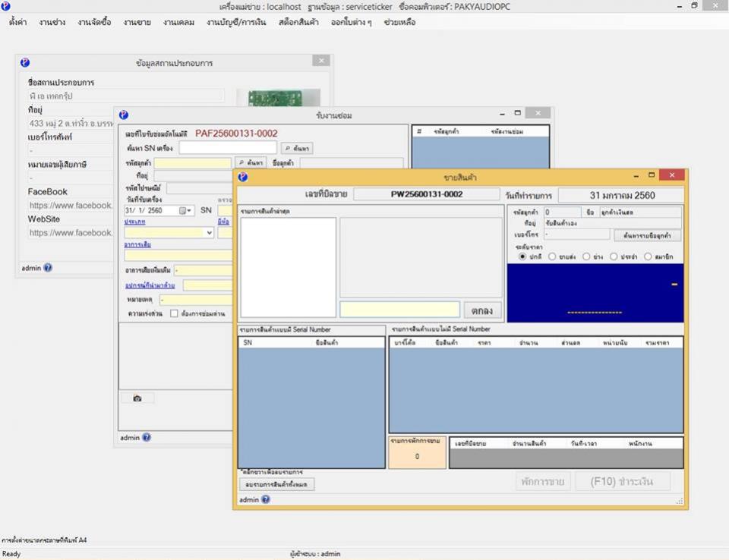The height and width of the screenshot is (560, 729).
Task: Choose the สมาชิก price level radio button
Action: 648,256
